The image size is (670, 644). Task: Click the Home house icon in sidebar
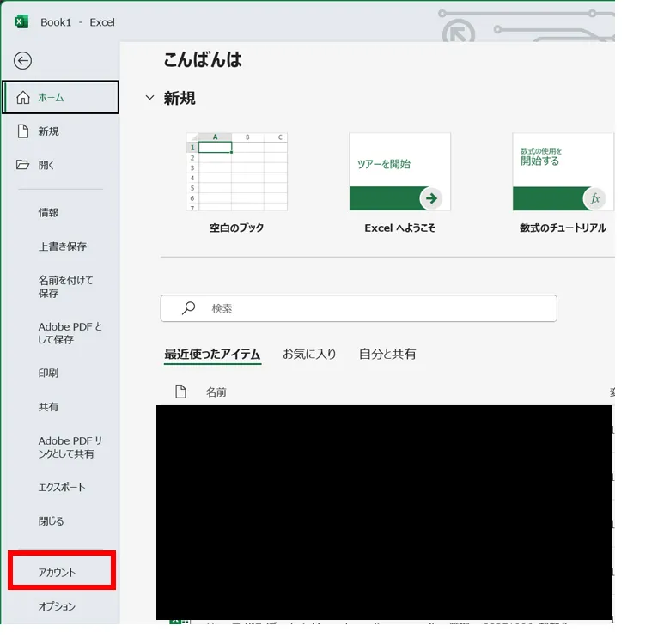pos(23,98)
